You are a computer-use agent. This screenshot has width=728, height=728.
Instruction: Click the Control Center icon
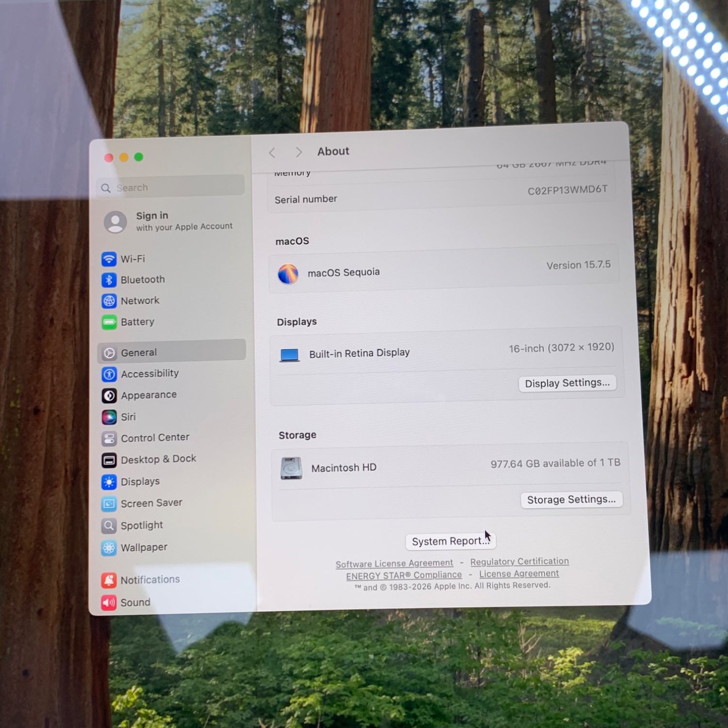pos(109,439)
